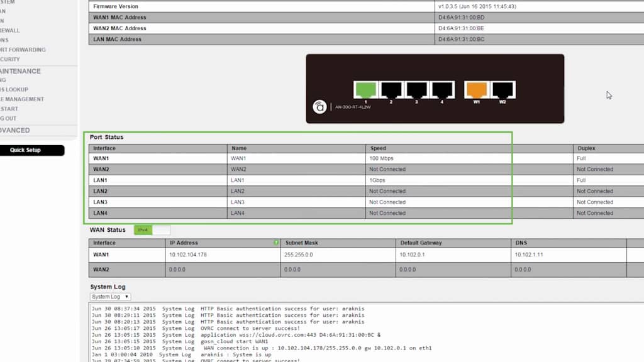
Task: Expand the Advanced section in the sidebar
Action: pyautogui.click(x=15, y=130)
